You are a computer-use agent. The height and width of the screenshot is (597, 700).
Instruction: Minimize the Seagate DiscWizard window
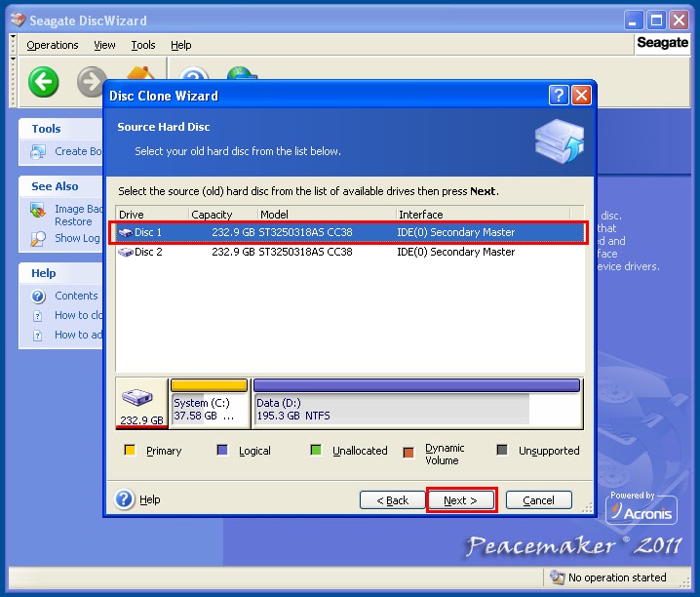tap(633, 20)
